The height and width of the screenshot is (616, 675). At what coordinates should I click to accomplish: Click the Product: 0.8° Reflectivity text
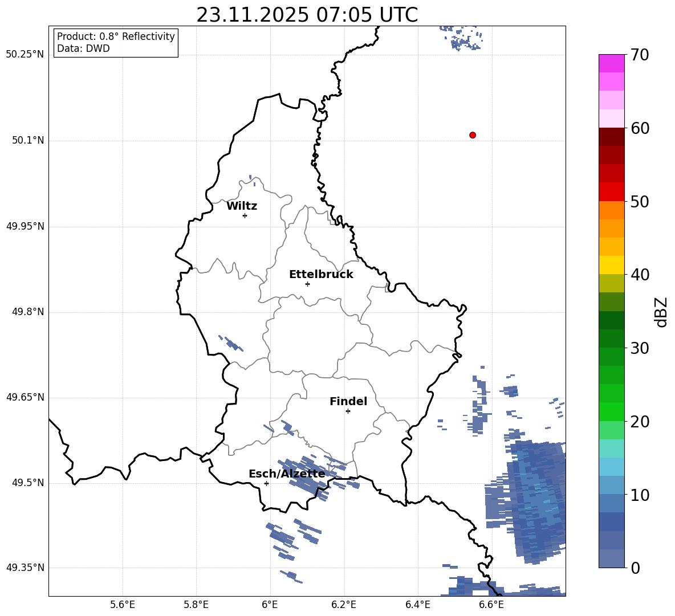116,36
